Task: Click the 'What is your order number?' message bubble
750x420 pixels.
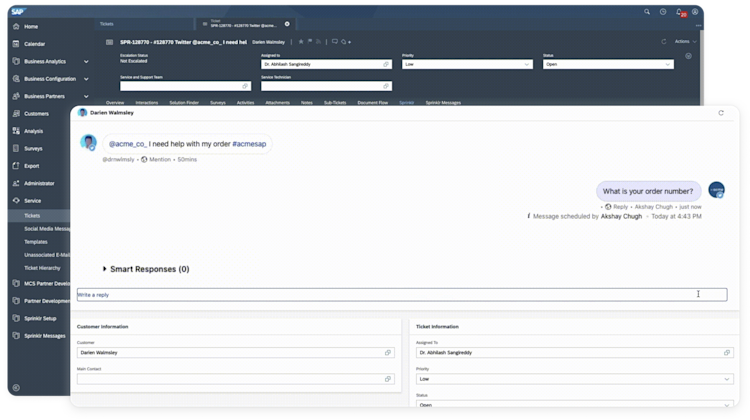Action: (x=648, y=191)
